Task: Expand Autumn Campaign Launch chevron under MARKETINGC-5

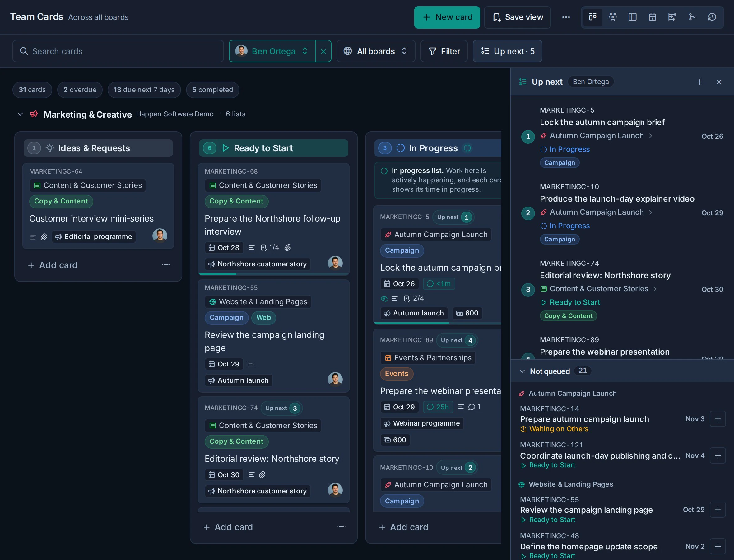Action: (x=651, y=136)
